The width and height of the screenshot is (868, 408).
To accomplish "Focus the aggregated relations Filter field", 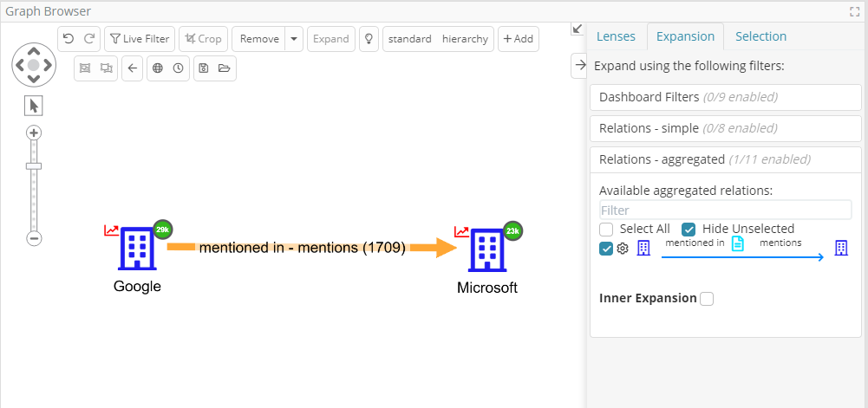I will 725,210.
